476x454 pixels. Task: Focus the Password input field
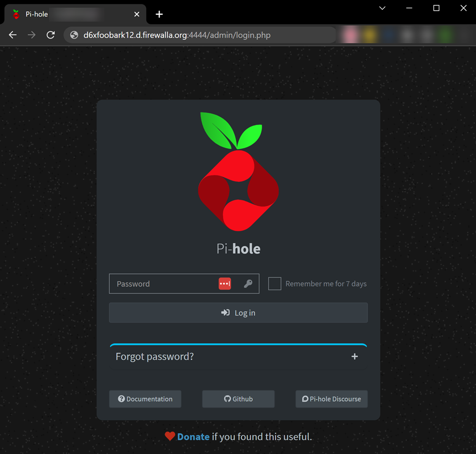tap(164, 284)
